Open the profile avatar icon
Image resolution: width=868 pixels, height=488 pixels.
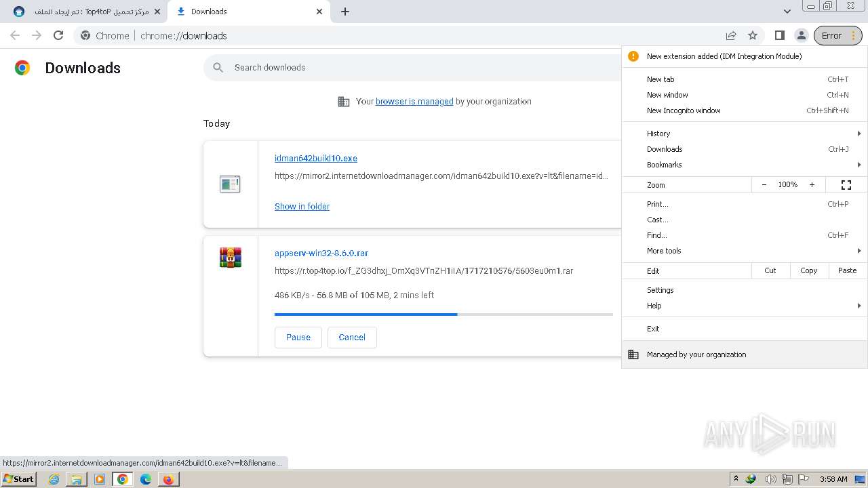[801, 35]
